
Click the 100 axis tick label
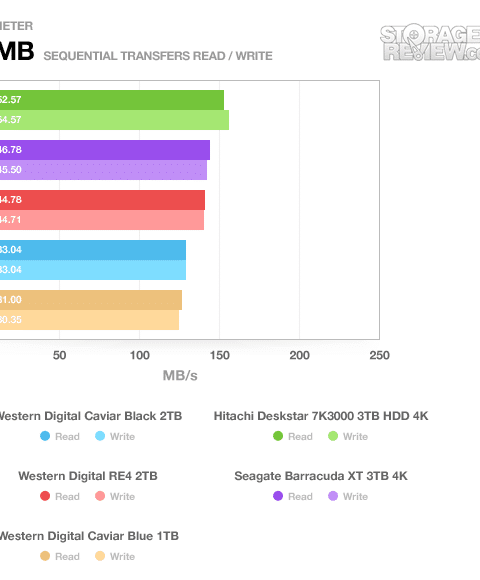(x=139, y=355)
